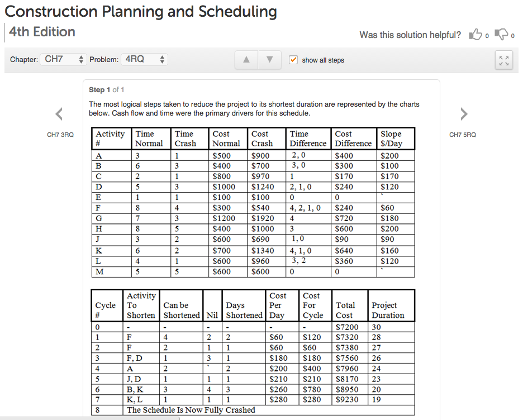Navigate back using the left chevron arrow

59,114
